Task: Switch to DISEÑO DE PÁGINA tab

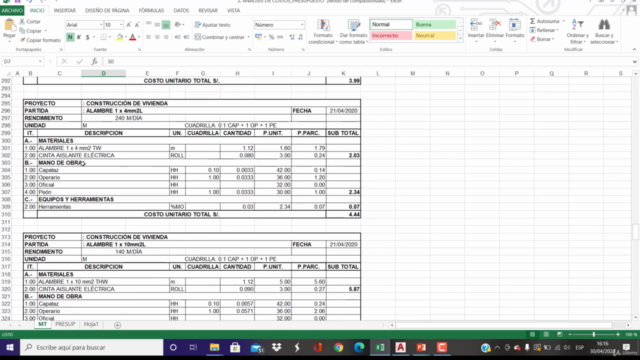Action: tap(107, 10)
